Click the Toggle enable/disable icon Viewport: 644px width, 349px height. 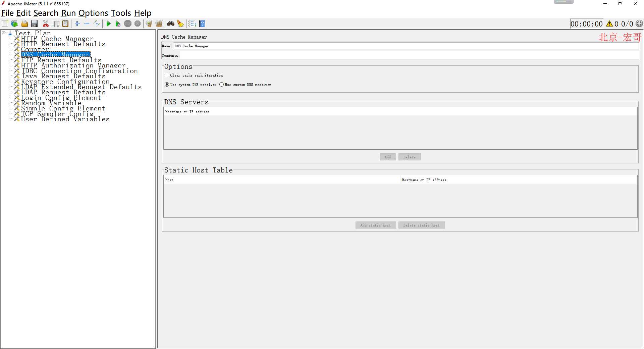[97, 23]
